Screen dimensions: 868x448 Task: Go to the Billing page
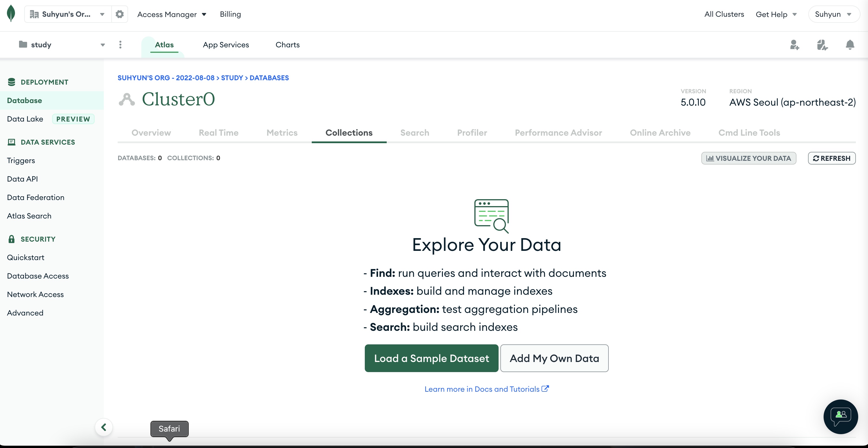[x=230, y=14]
